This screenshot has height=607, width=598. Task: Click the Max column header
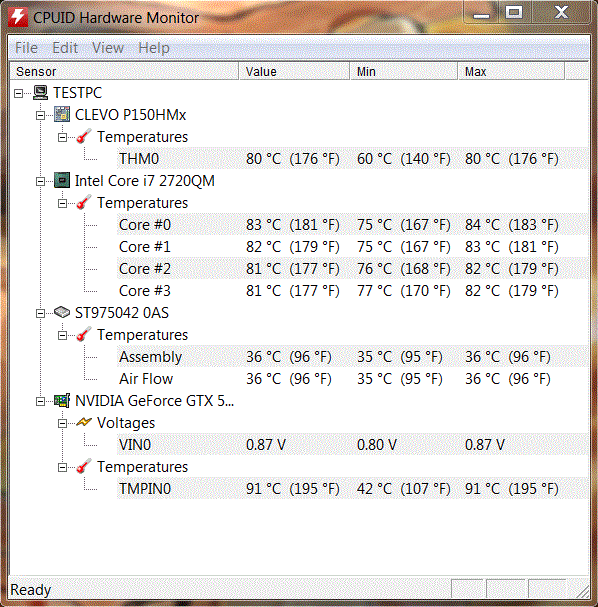point(511,72)
